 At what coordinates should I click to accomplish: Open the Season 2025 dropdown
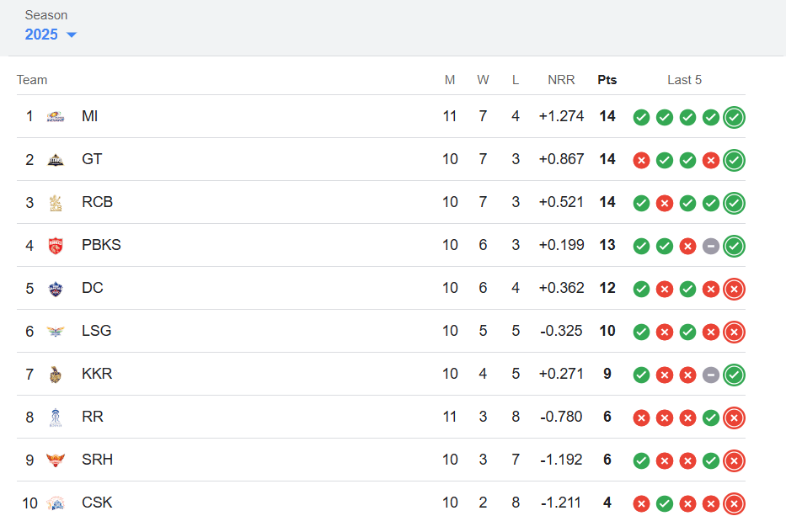(51, 35)
